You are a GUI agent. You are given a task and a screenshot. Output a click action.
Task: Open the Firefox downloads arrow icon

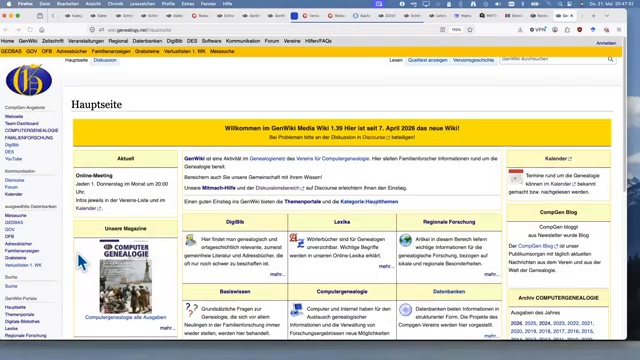520,30
